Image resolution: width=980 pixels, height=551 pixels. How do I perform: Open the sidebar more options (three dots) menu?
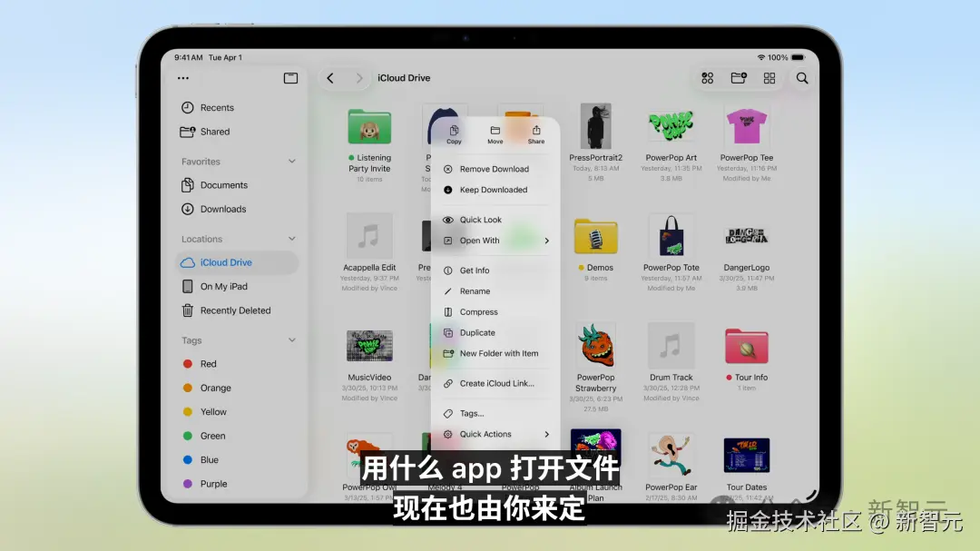pyautogui.click(x=183, y=78)
